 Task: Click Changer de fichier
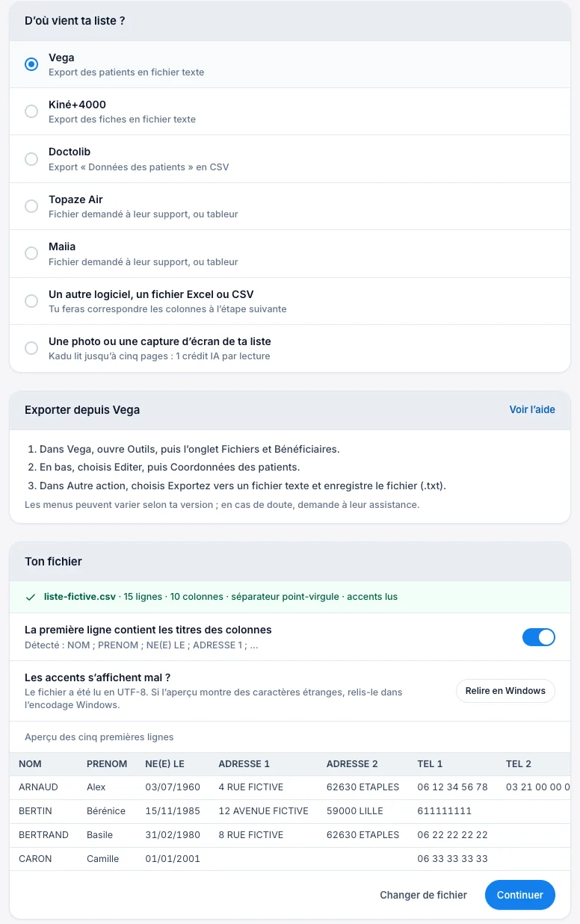point(423,895)
